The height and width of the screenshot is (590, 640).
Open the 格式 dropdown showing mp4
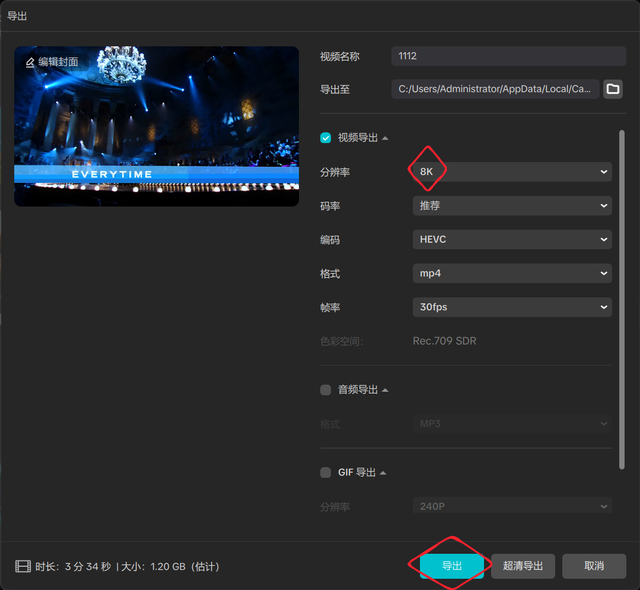pos(511,273)
